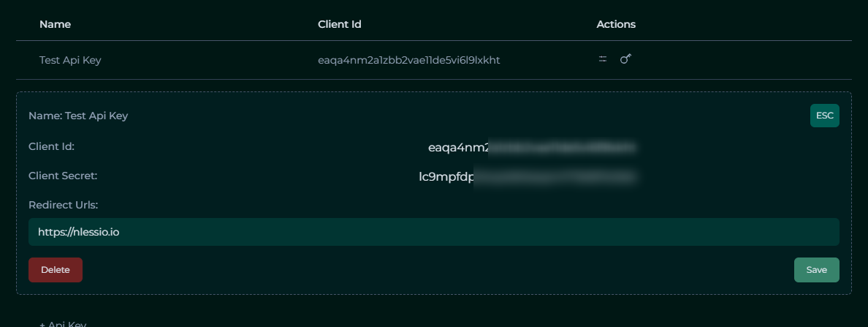Click the Actions column header

coord(616,24)
